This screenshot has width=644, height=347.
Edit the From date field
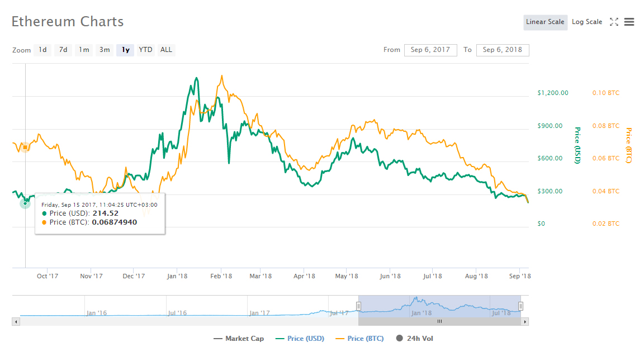(430, 50)
